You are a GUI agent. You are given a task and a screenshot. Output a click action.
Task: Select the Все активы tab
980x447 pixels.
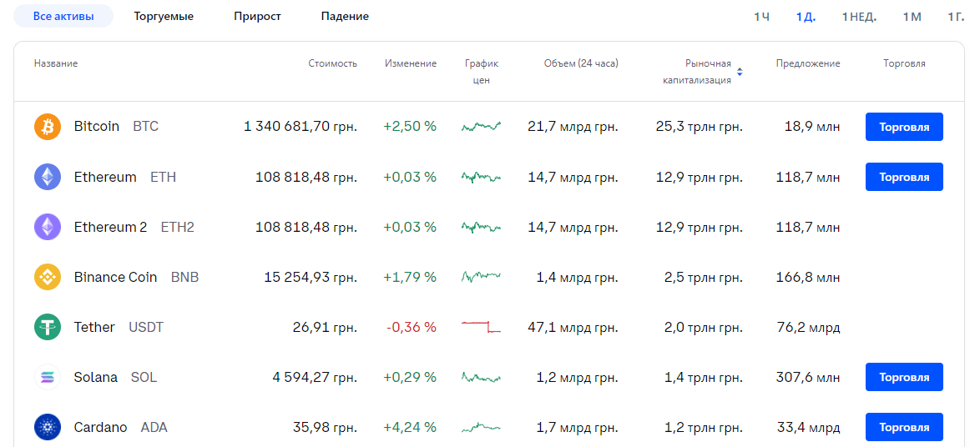[x=63, y=16]
